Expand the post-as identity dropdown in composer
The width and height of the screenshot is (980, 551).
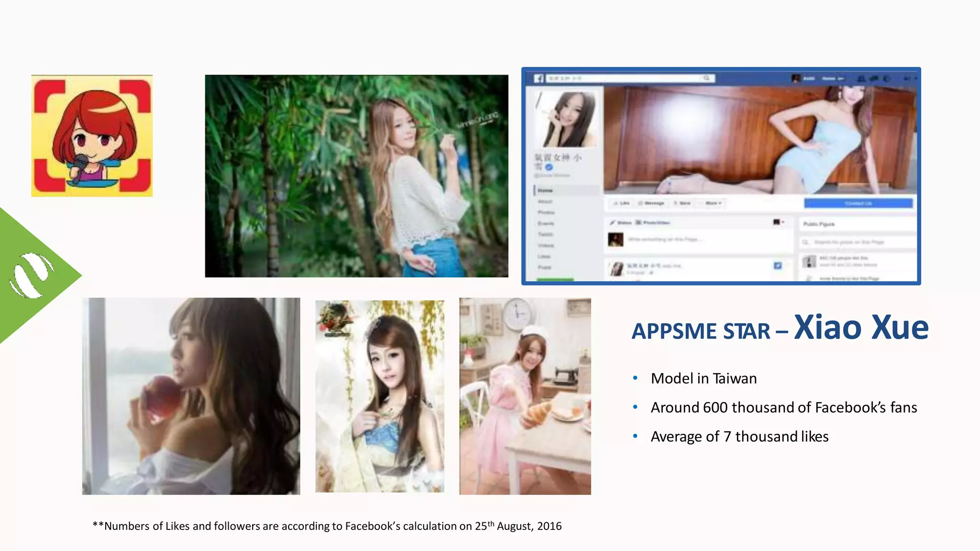779,222
